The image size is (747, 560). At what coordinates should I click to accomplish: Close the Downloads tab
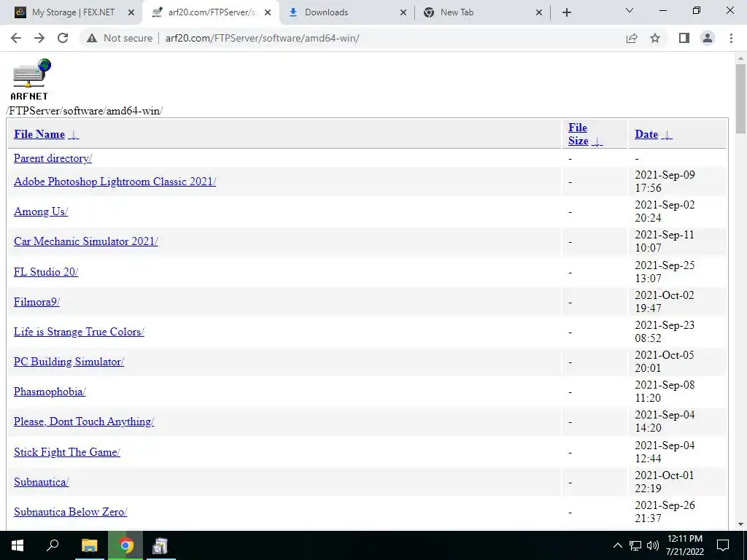403,12
